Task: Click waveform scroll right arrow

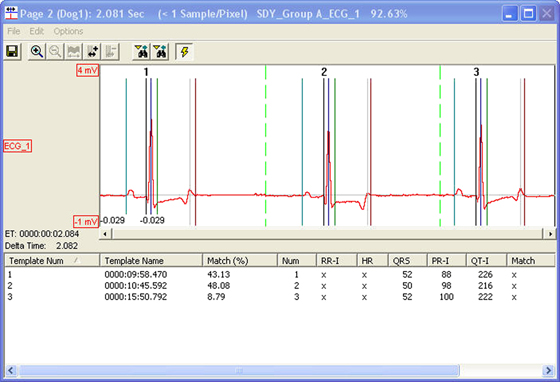Action: click(550, 234)
